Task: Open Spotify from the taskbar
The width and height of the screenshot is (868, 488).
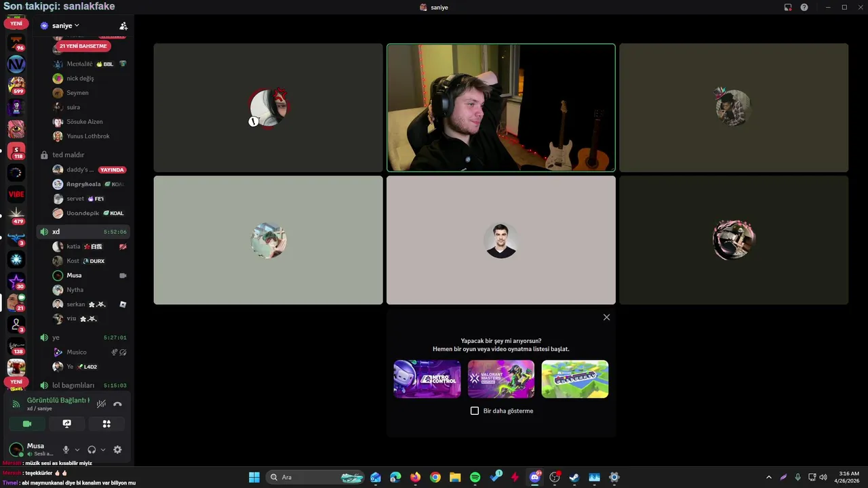Action: pos(475,477)
